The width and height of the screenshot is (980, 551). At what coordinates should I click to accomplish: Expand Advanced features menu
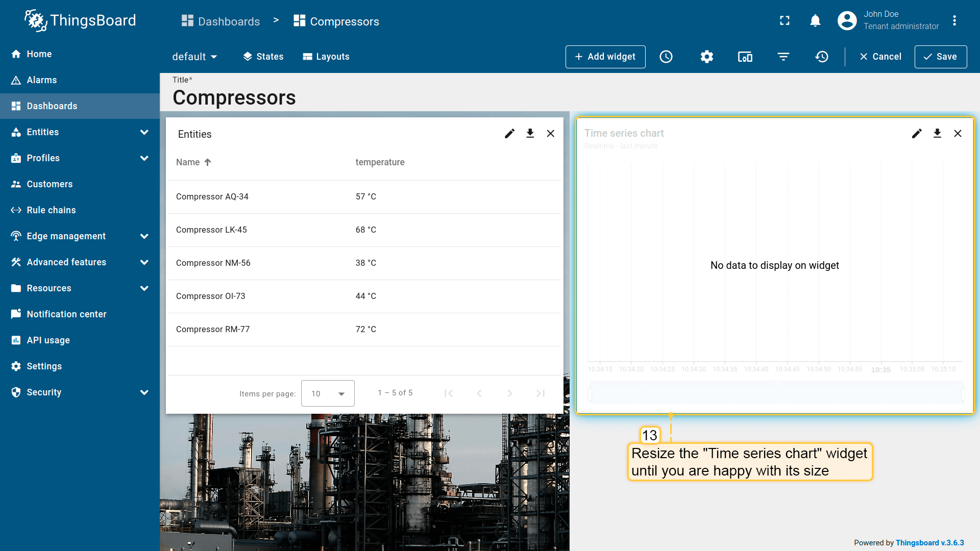click(x=144, y=262)
